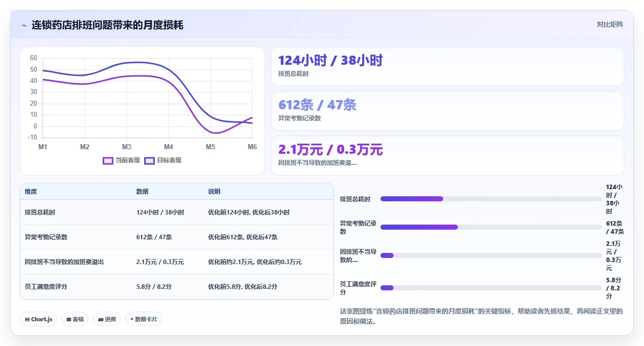644x346 pixels.
Task: Click description 优化前约2.1万元, 优化后约0.3万元
Action: point(255,262)
